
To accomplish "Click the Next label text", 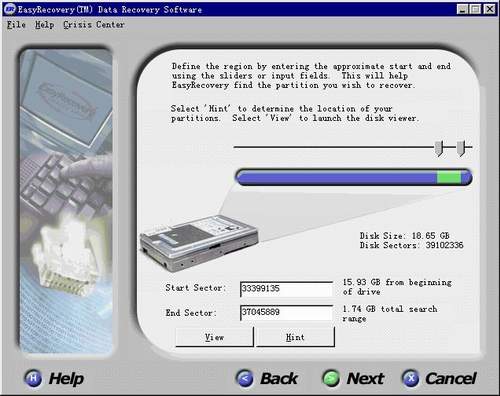I will (x=366, y=378).
